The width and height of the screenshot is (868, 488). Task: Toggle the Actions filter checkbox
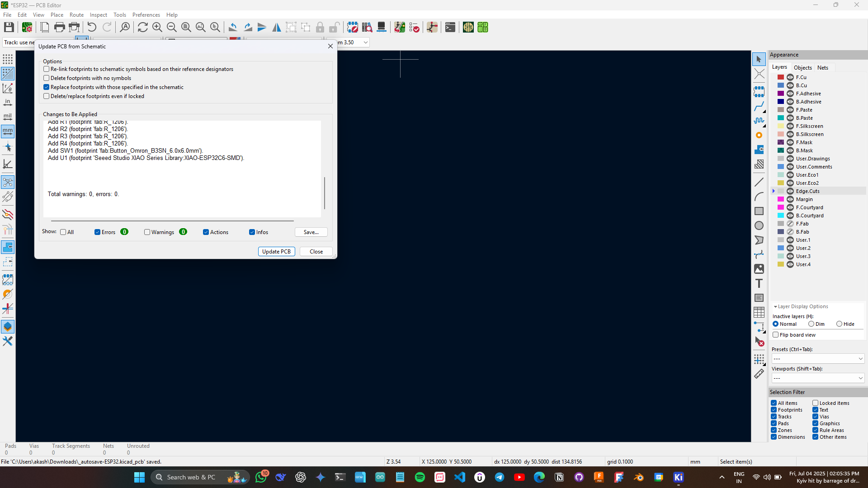pos(206,232)
